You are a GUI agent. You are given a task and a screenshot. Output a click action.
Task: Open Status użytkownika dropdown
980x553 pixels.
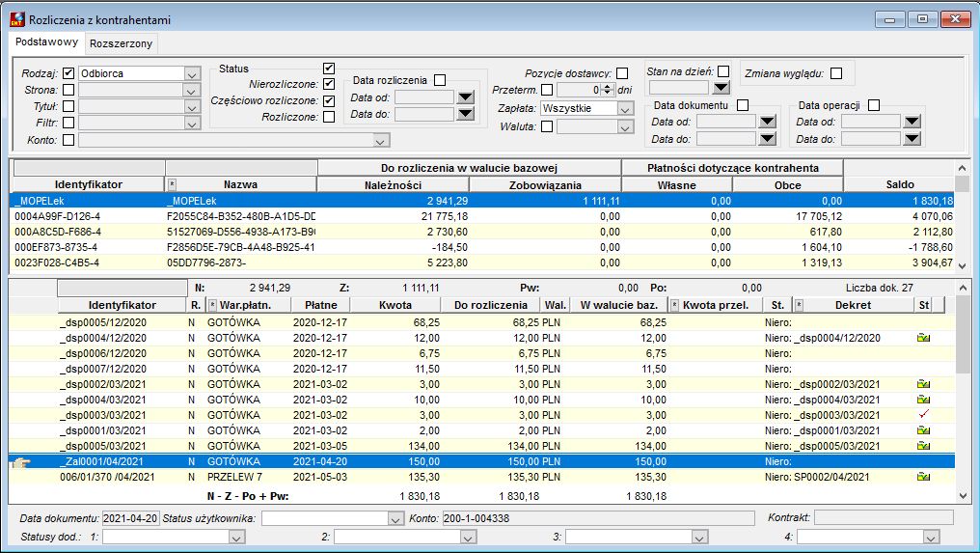pos(395,518)
